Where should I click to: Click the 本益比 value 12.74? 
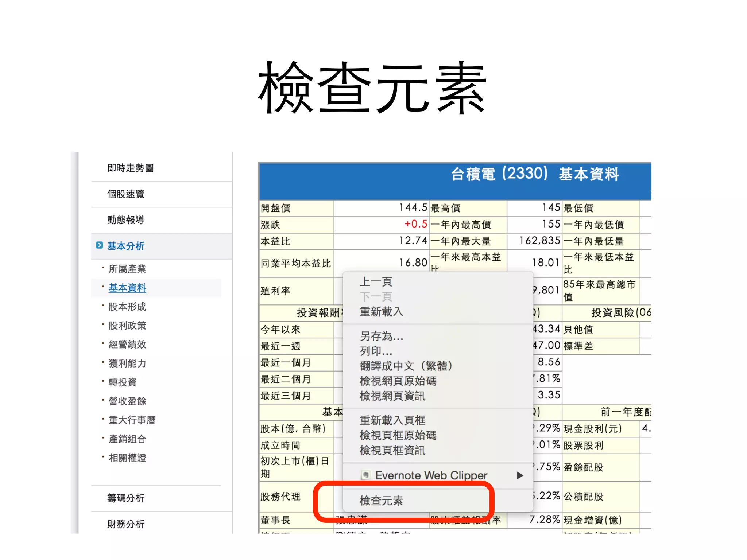(413, 241)
